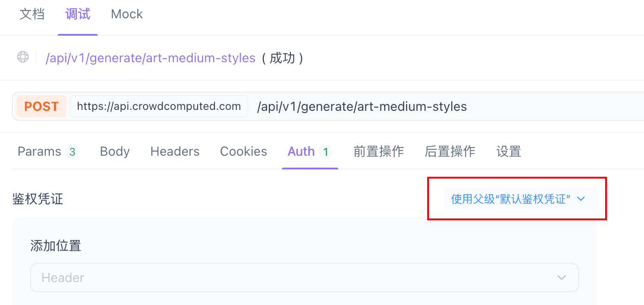Open the 后置操作 tab
Screen dimensions: 644x305
pos(450,151)
